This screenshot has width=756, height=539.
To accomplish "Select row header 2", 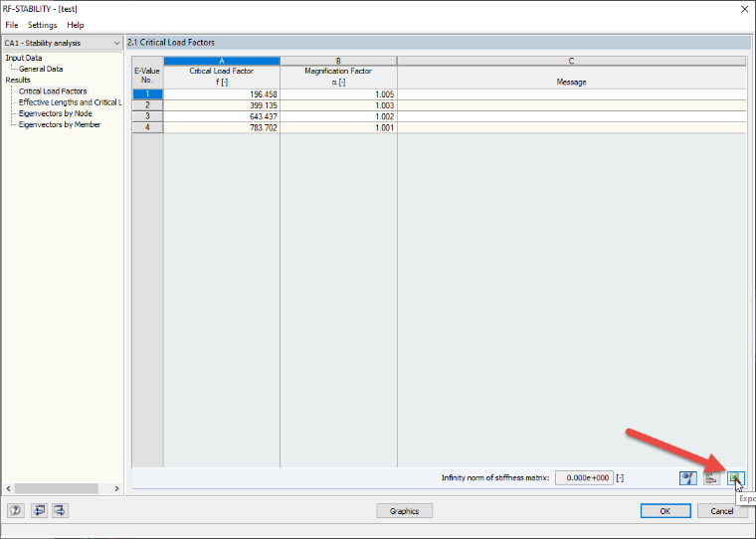I will tap(147, 105).
